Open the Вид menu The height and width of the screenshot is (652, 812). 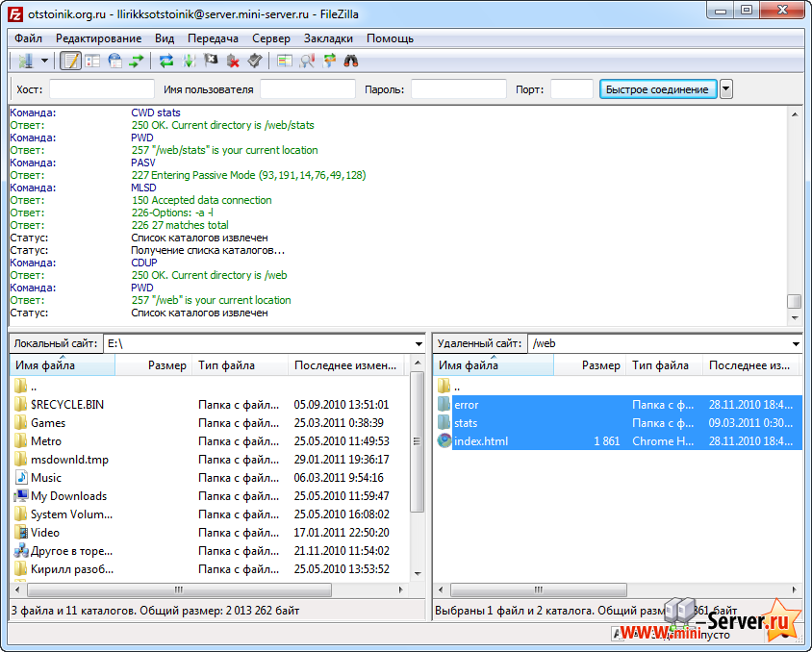pos(165,38)
